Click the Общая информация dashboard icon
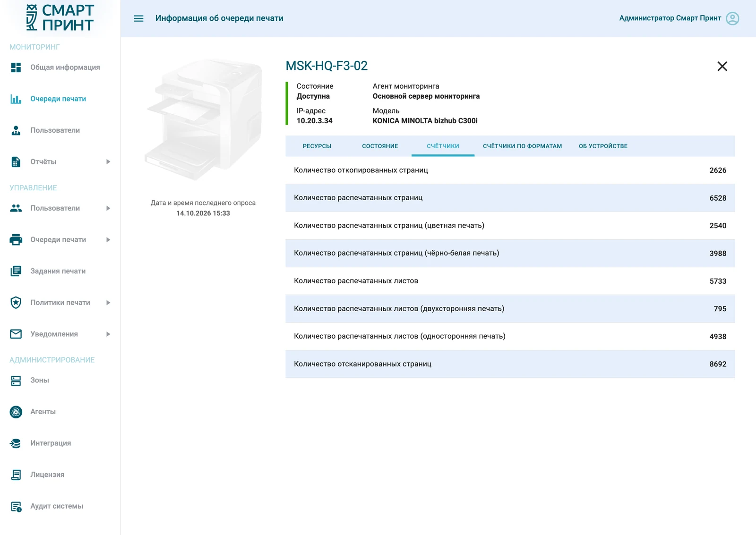The image size is (756, 535). pyautogui.click(x=16, y=68)
